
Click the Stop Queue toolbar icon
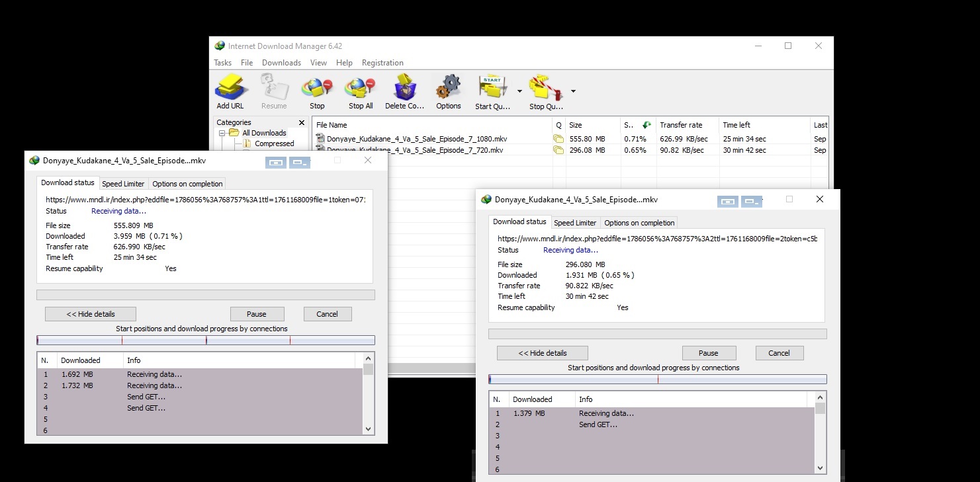(545, 87)
